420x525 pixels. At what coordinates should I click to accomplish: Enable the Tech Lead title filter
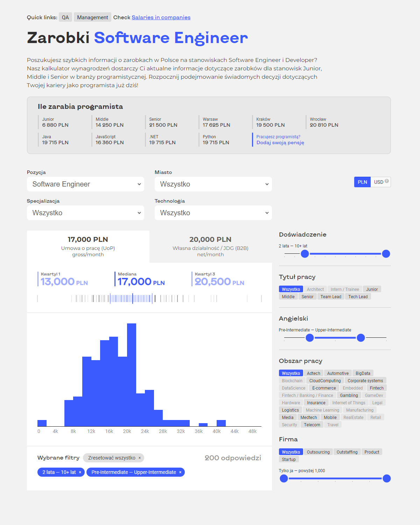click(x=358, y=296)
